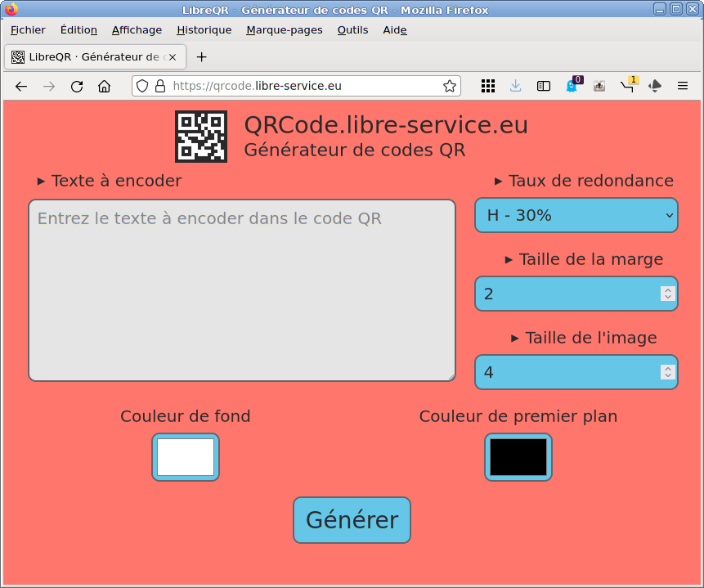Screen dimensions: 704x588
Task: Click the tracking protection shield icon
Action: coord(142,86)
